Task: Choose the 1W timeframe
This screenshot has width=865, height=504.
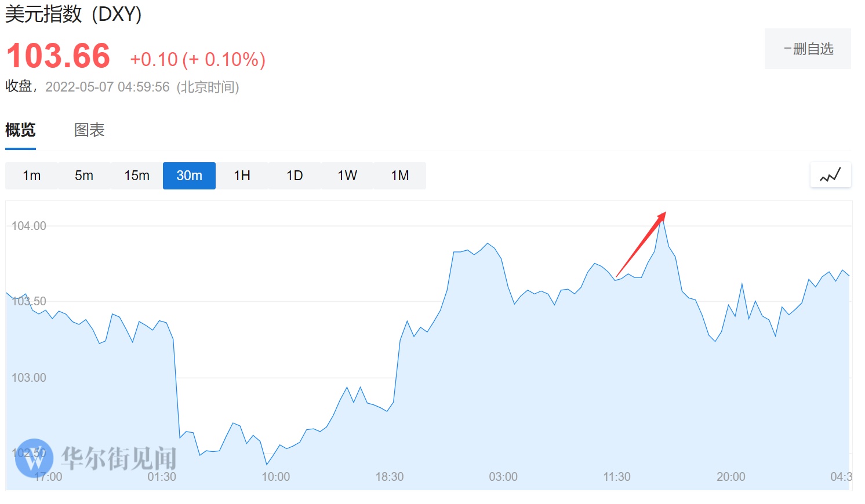Action: [347, 176]
